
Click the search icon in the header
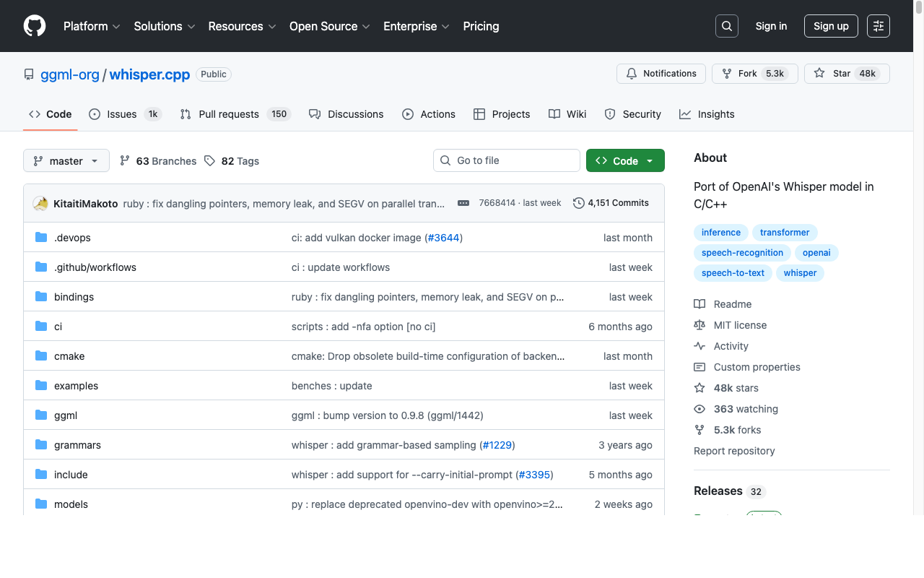pyautogui.click(x=726, y=25)
